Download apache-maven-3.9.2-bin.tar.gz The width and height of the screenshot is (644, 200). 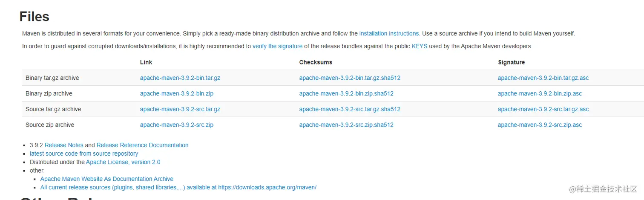pyautogui.click(x=180, y=78)
